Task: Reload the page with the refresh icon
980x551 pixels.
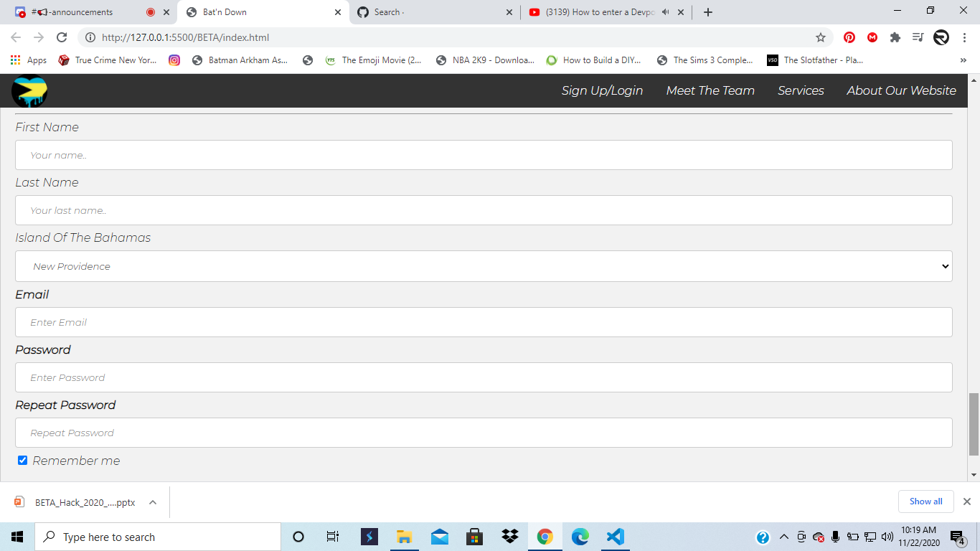Action: click(x=62, y=37)
